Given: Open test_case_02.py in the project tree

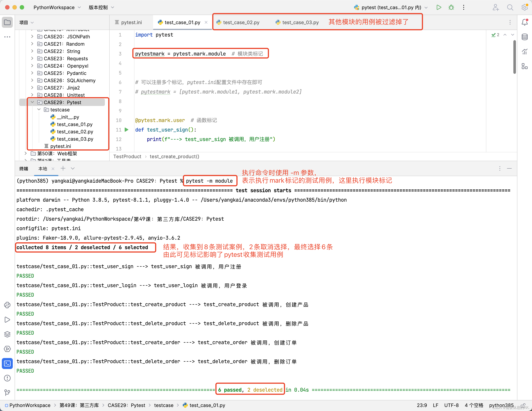Looking at the screenshot, I should coord(75,132).
